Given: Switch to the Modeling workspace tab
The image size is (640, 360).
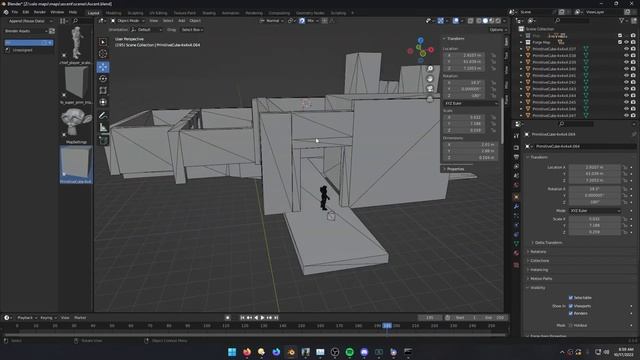Looking at the screenshot, I should coord(113,13).
